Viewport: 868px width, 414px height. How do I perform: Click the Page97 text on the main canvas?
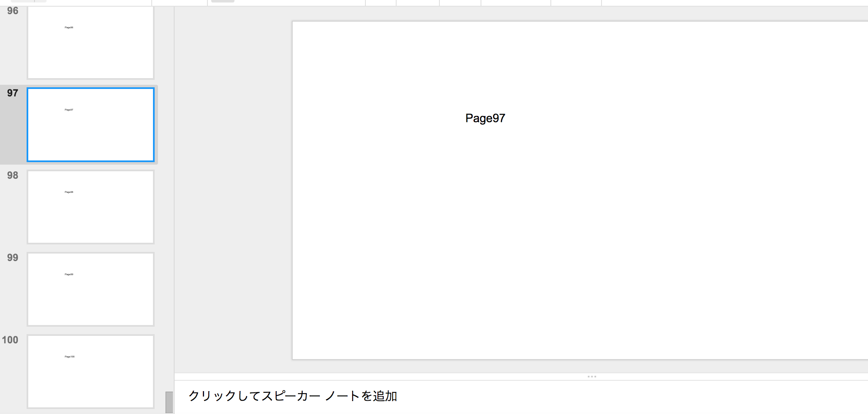click(485, 118)
